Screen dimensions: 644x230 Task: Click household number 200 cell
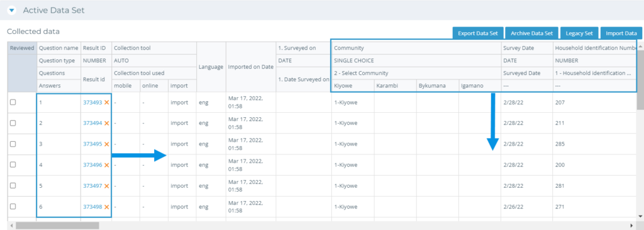pos(595,164)
